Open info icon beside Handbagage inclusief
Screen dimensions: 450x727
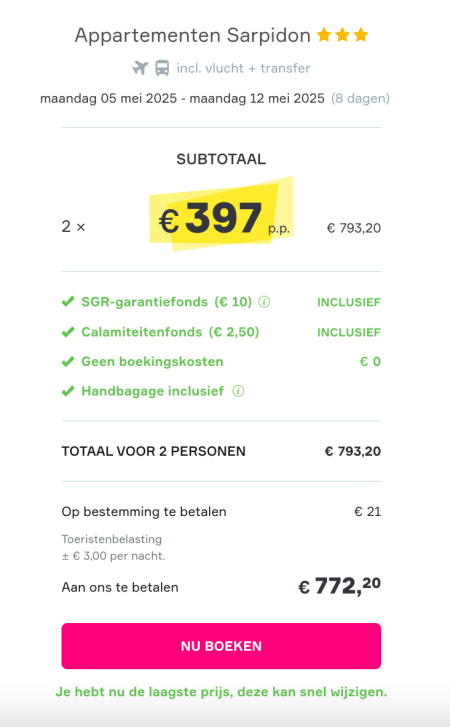pyautogui.click(x=238, y=391)
